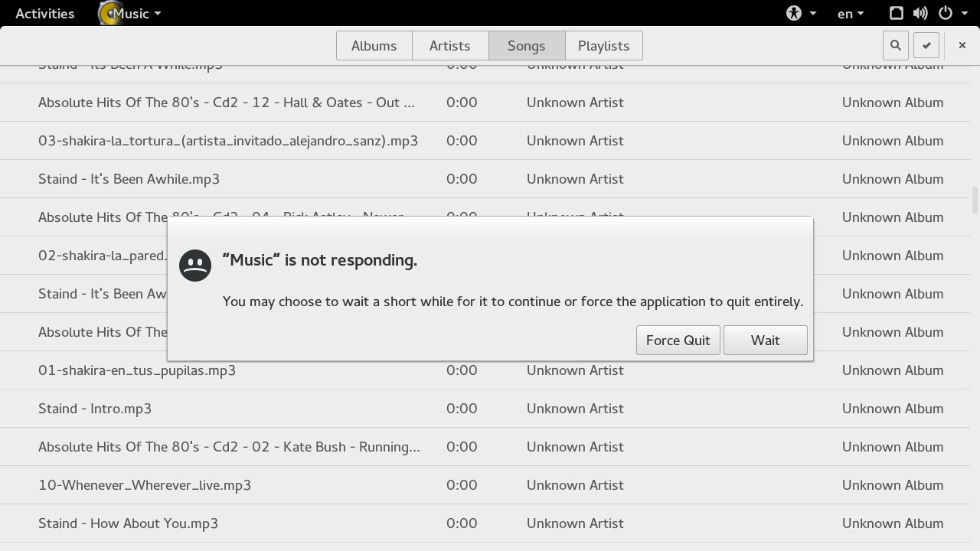
Task: Open search in Music
Action: (895, 45)
